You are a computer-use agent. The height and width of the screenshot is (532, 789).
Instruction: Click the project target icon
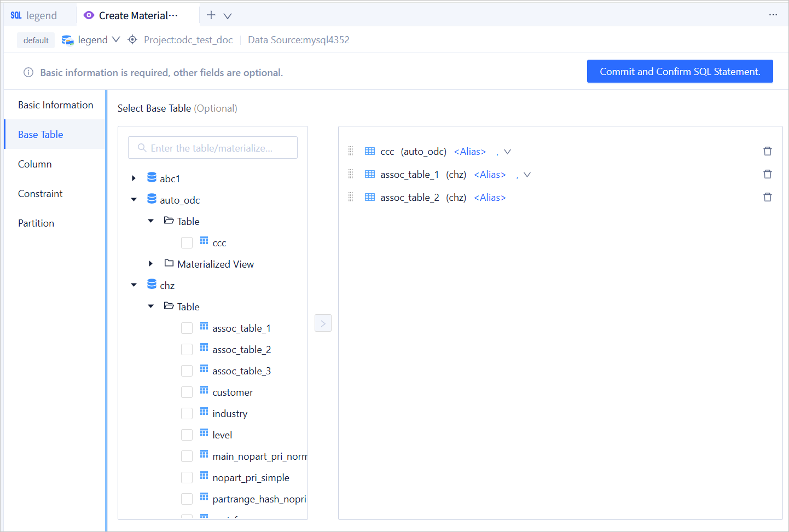(132, 40)
